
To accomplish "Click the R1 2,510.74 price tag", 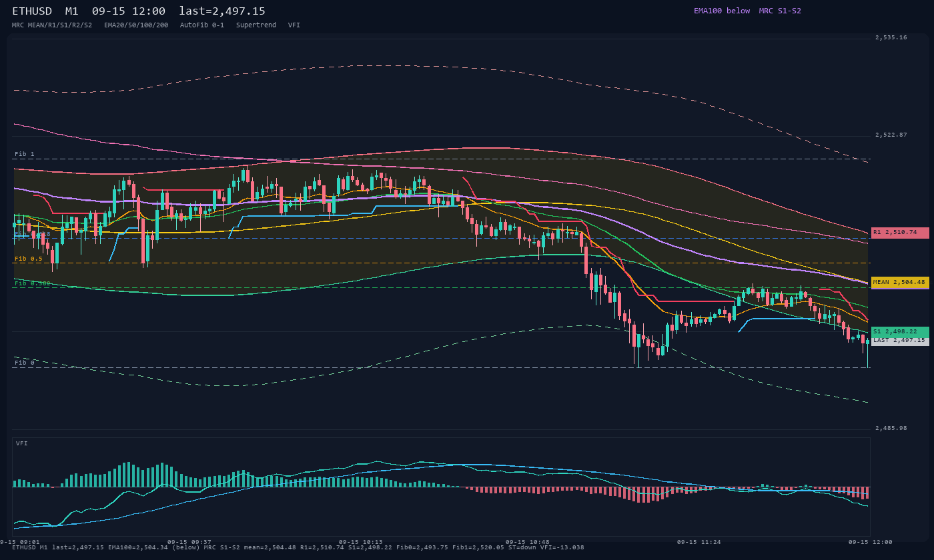I will point(900,233).
